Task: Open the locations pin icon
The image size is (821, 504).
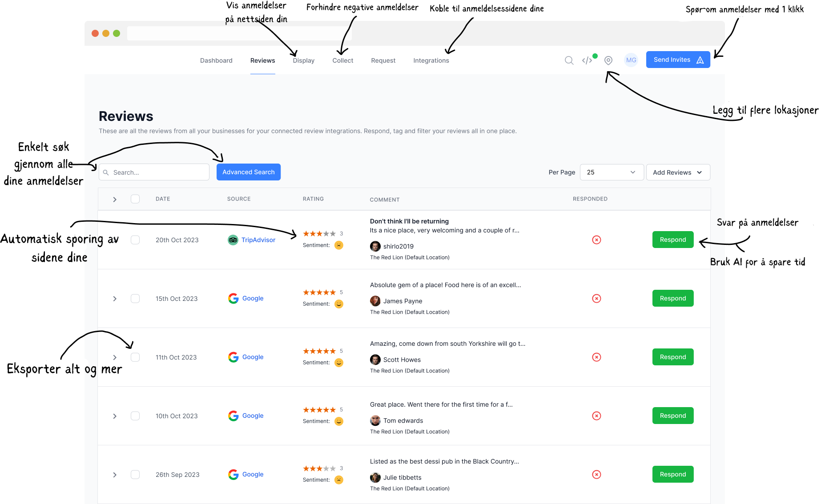Action: point(608,60)
